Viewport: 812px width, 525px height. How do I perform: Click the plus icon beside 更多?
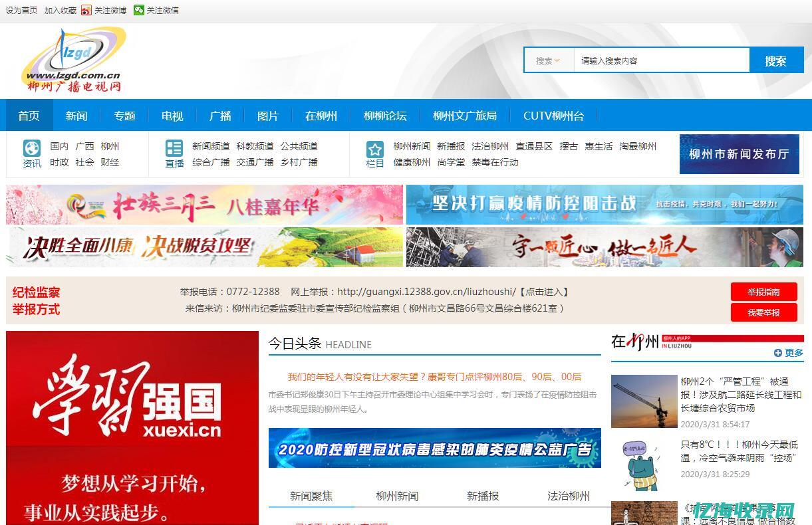tap(779, 353)
